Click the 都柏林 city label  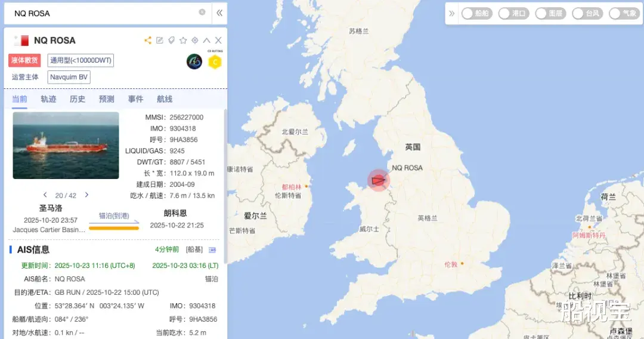291,187
